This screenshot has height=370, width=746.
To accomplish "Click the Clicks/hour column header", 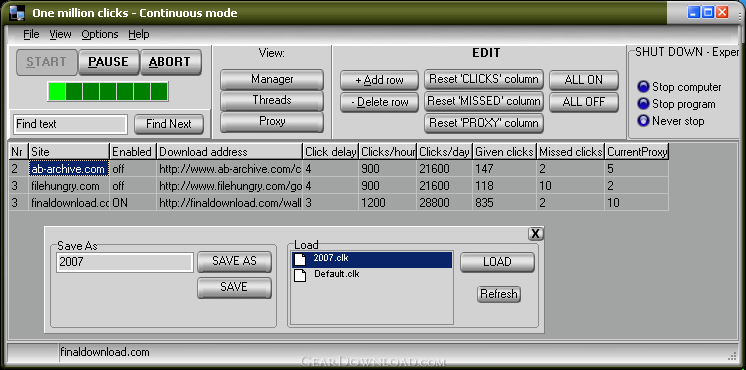I will [388, 152].
